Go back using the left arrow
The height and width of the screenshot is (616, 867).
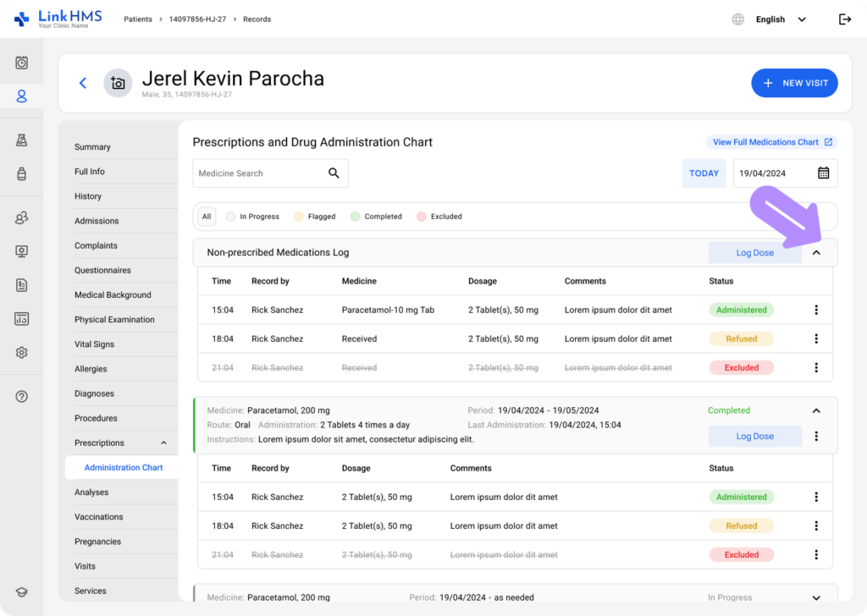click(x=83, y=83)
